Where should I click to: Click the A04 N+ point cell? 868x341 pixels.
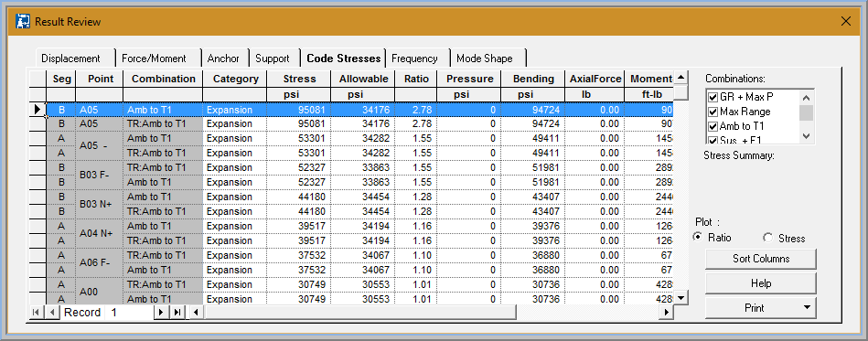[100, 234]
